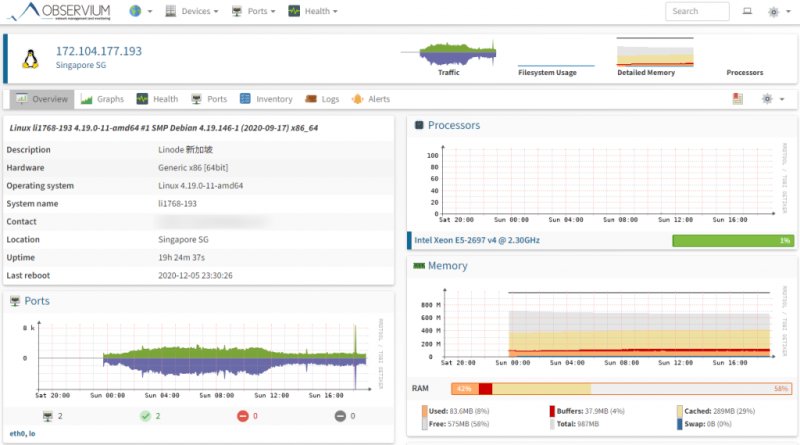Click the monitor icon beside search
The width and height of the screenshot is (800, 445).
pos(747,11)
